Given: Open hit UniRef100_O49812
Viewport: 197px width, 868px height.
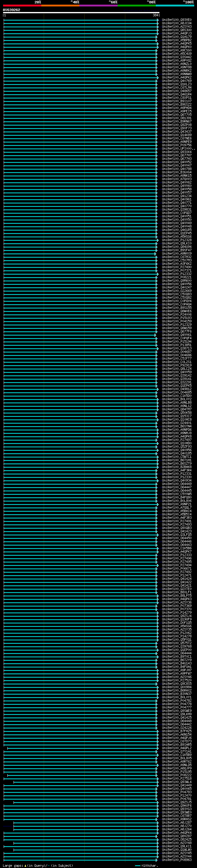Looking at the screenshot, I should pos(177,389).
